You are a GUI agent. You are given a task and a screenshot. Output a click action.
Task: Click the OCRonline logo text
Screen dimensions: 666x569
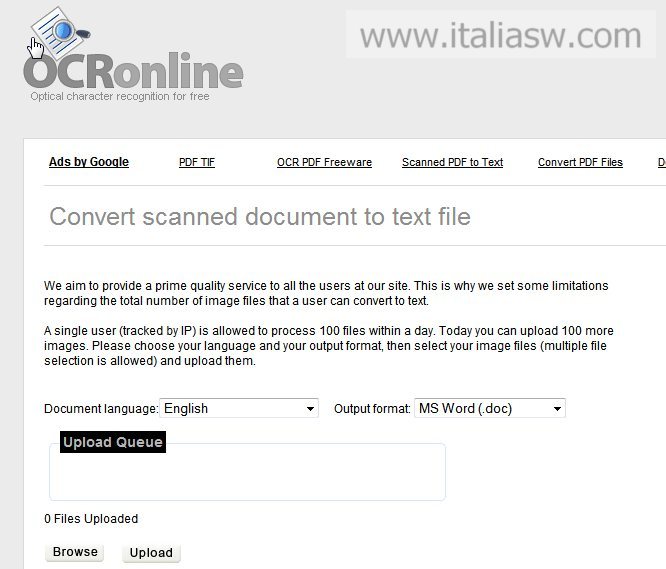[x=133, y=71]
